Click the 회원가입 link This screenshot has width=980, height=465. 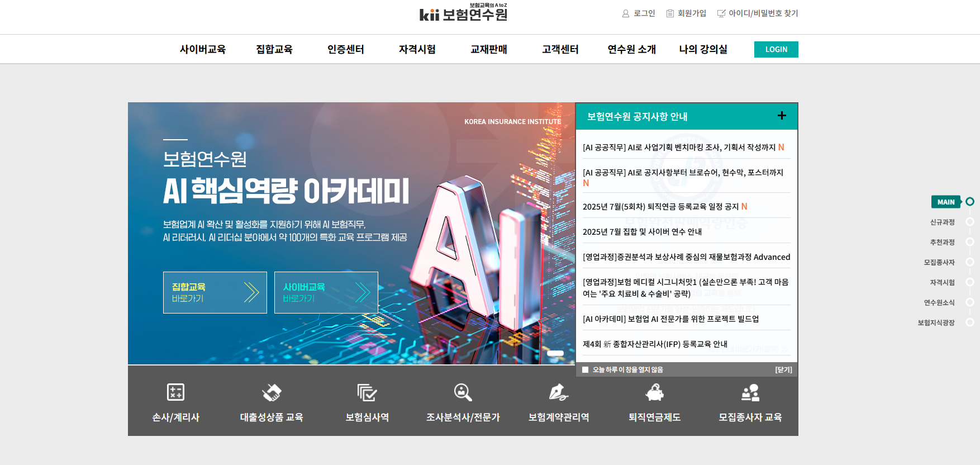click(692, 13)
